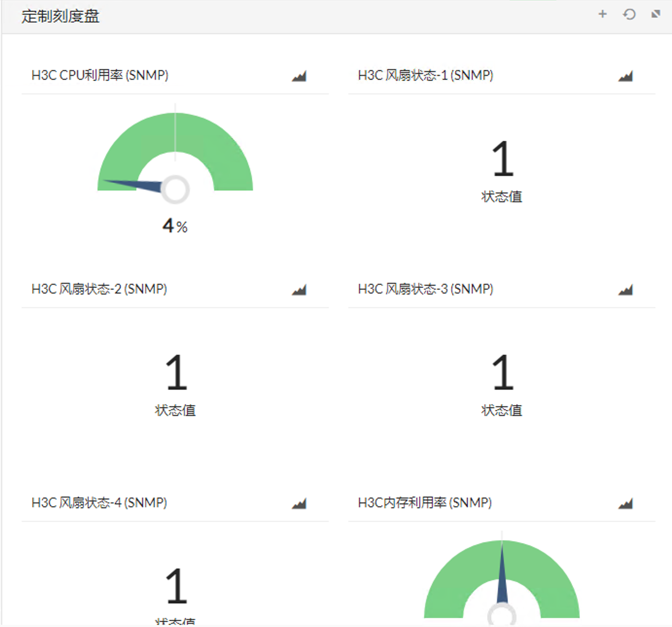Open graph icon for H3C 风扇状态-1
This screenshot has height=627, width=672.
pyautogui.click(x=625, y=76)
